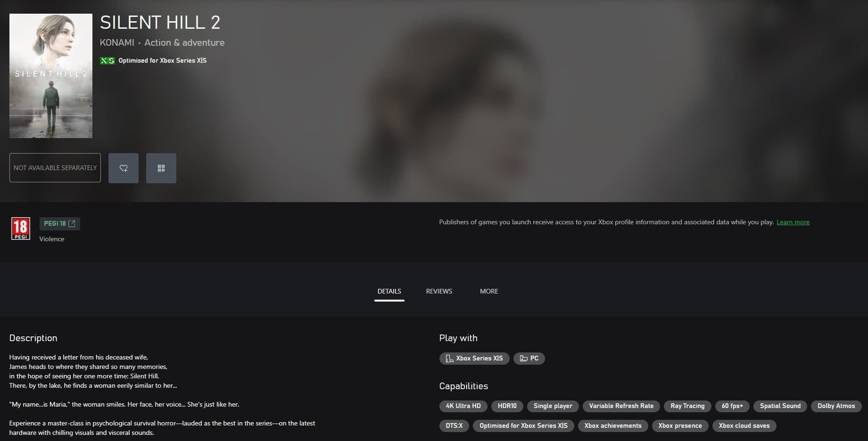Click the Violence content descriptor text

(x=52, y=239)
